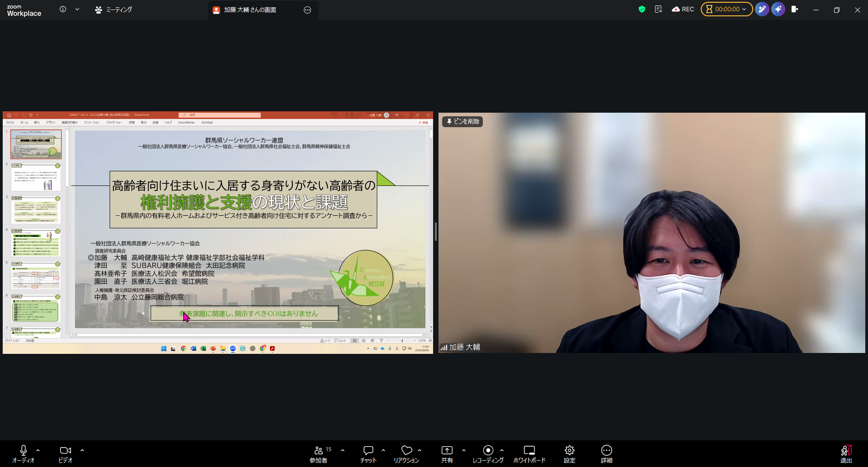The image size is (868, 467).
Task: Click the ChatGPT icon in the shared taskbar
Action: point(253,348)
